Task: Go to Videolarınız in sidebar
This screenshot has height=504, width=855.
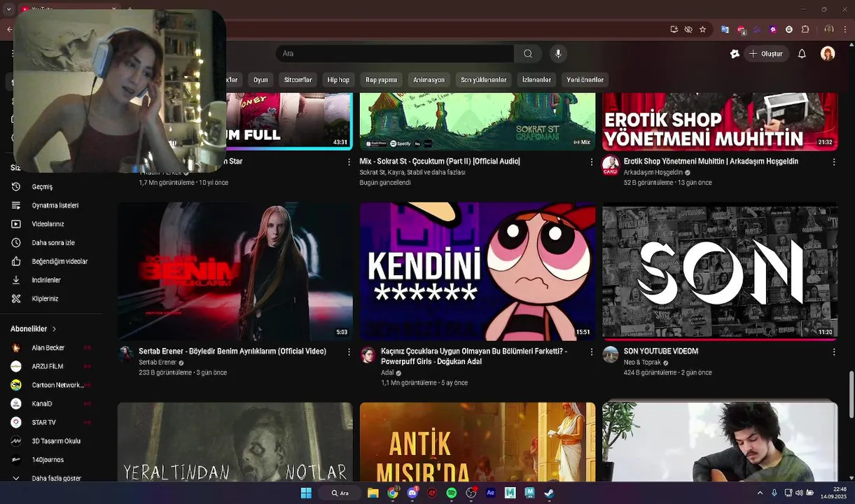Action: tap(48, 224)
